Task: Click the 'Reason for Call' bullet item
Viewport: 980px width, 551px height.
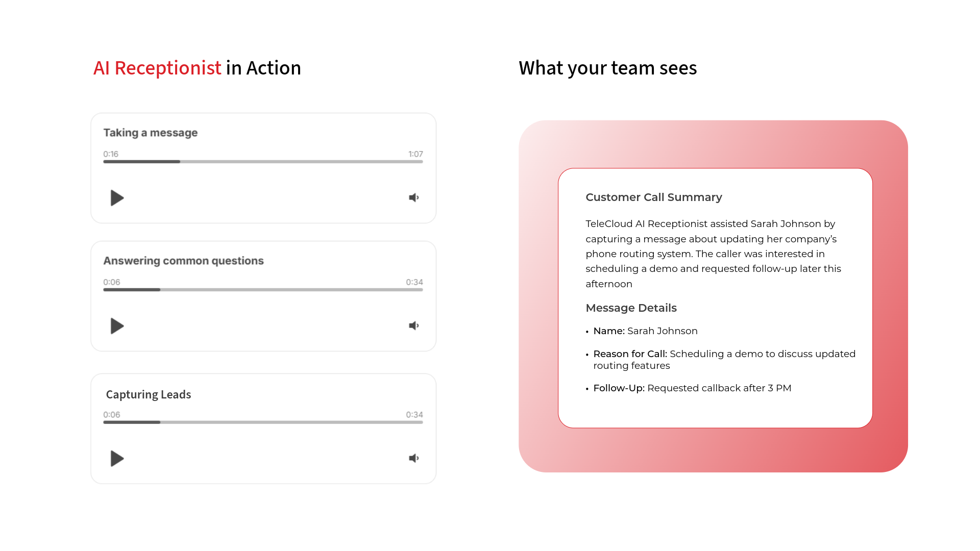Action: (724, 360)
